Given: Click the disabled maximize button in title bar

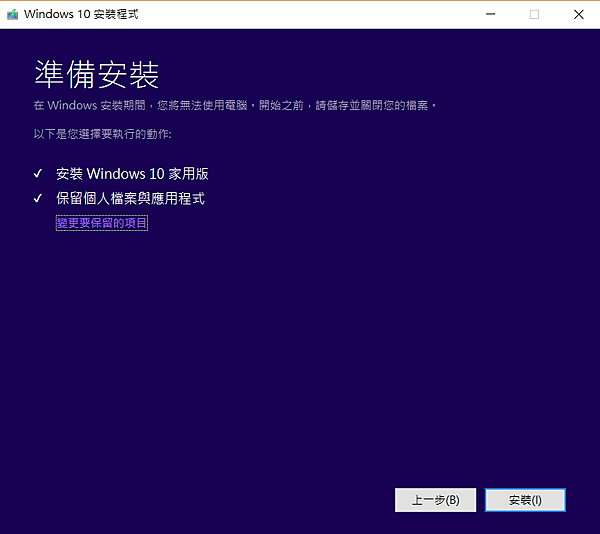Looking at the screenshot, I should coord(534,15).
